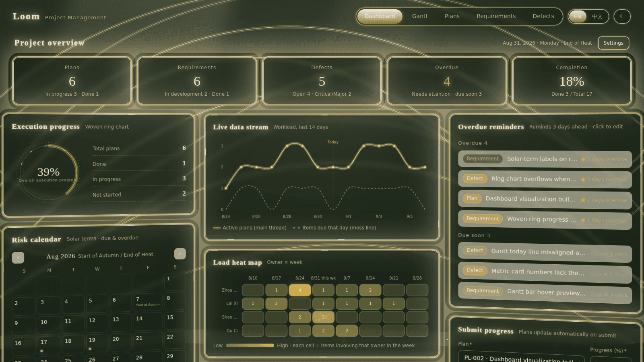The image size is (644, 362).
Task: Go to next month in Risk calendar
Action: pos(180,253)
